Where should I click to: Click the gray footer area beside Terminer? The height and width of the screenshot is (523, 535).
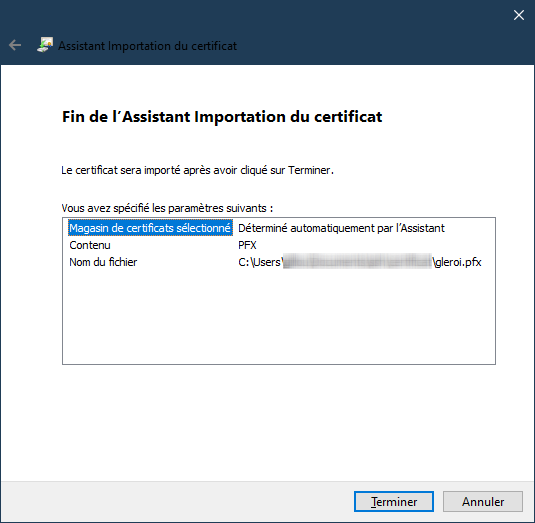pos(177,502)
